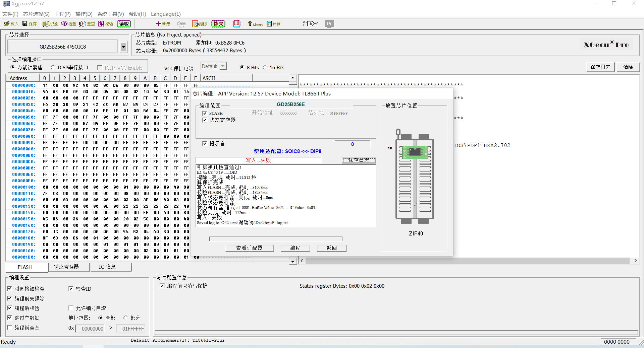
Task: Expand the chip selection dropdown arrow
Action: click(123, 47)
